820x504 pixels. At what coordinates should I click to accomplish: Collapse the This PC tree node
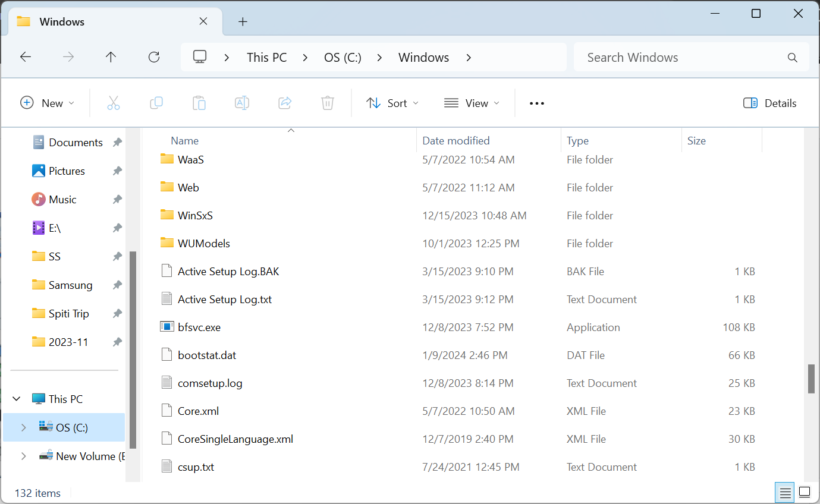[17, 399]
